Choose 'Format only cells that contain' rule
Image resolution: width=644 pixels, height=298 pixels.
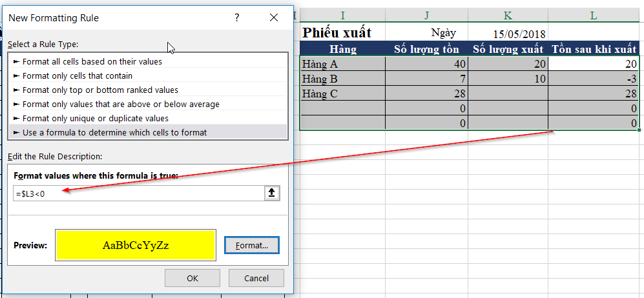[149, 76]
